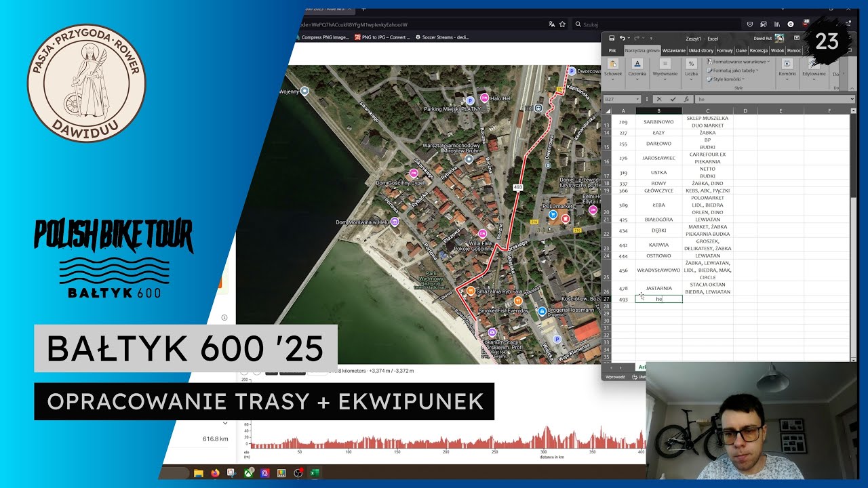Viewport: 868px width, 488px height.
Task: Click the Pocket save icon in Firefox toolbar
Action: coord(749,24)
